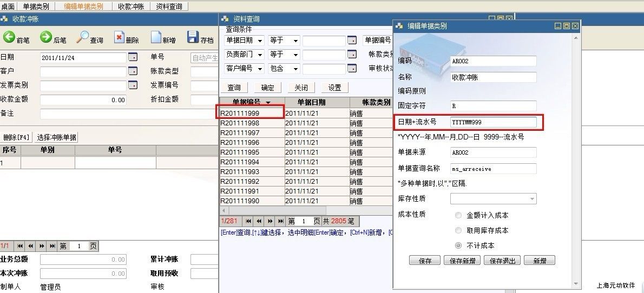This screenshot has width=644, height=293.
Task: Click the 日期+流水号 input field
Action: (x=493, y=122)
